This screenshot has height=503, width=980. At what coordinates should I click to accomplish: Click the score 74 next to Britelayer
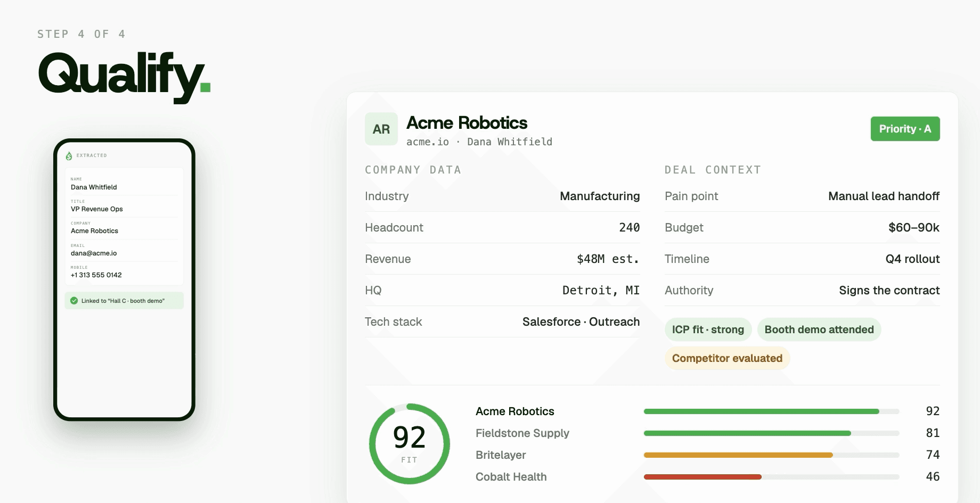point(933,455)
